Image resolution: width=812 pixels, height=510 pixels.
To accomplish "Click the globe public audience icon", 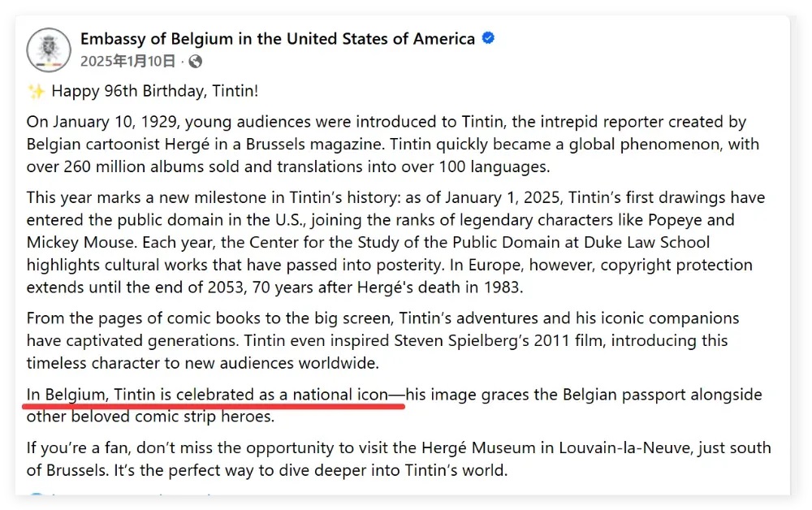I will click(x=196, y=61).
